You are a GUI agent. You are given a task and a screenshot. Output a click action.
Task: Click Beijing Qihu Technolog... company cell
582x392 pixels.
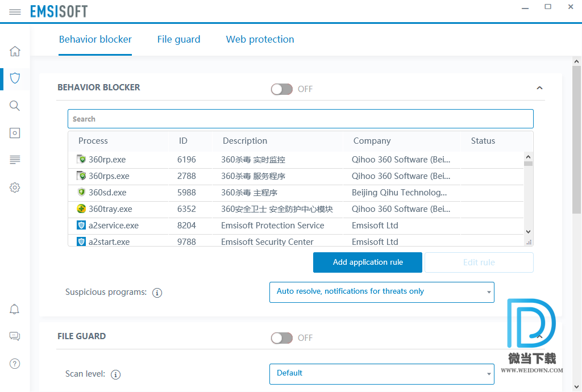coord(399,193)
